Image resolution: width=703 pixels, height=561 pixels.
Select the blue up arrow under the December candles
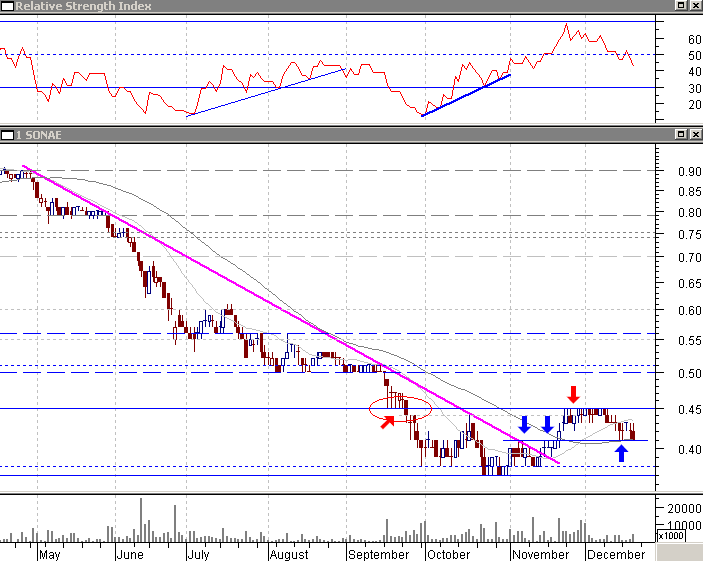(621, 453)
